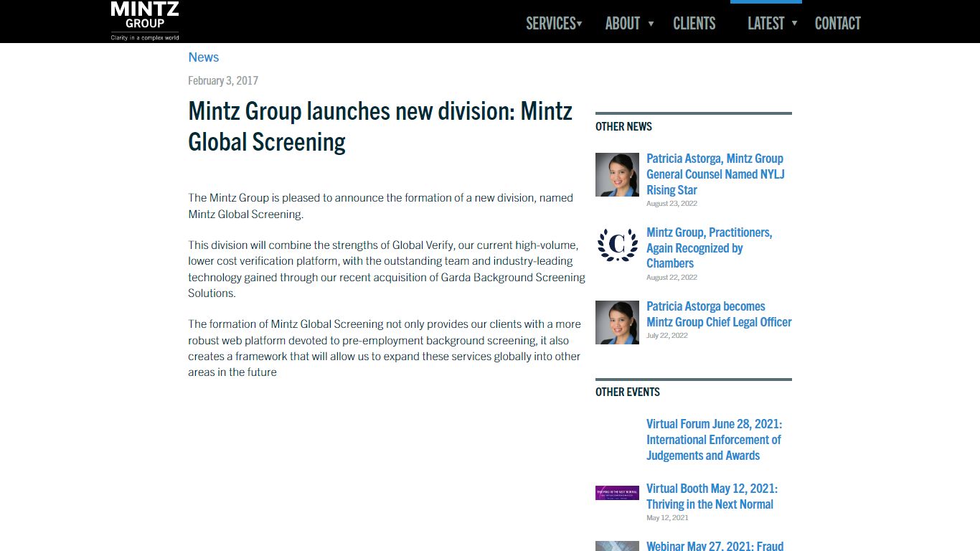980x551 pixels.
Task: Open the Contact page
Action: click(837, 24)
